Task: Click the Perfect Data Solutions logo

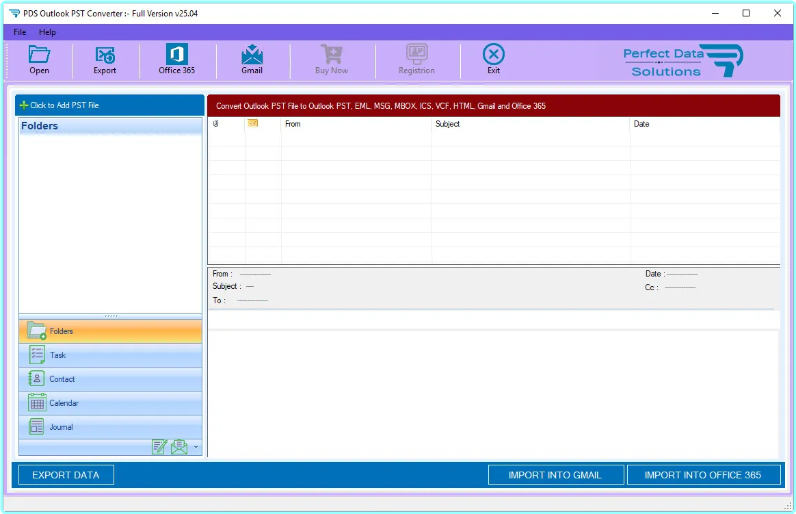Action: [x=683, y=61]
